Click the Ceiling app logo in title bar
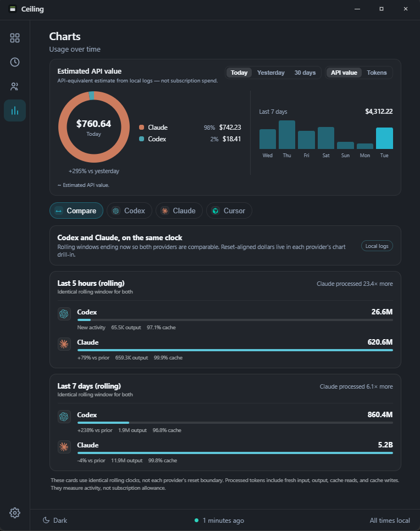The width and height of the screenshot is (420, 531). coord(13,9)
